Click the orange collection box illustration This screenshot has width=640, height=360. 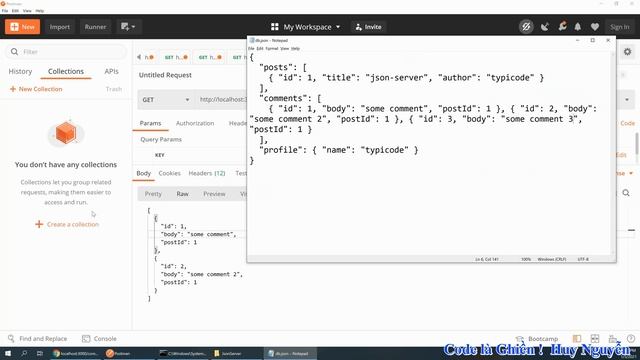[66, 133]
